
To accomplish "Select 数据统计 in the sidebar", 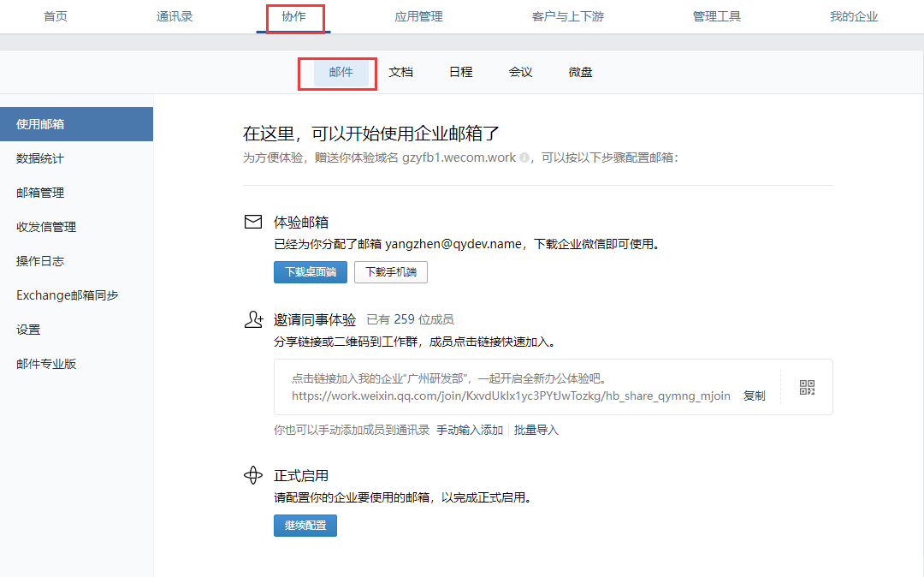I will (40, 158).
